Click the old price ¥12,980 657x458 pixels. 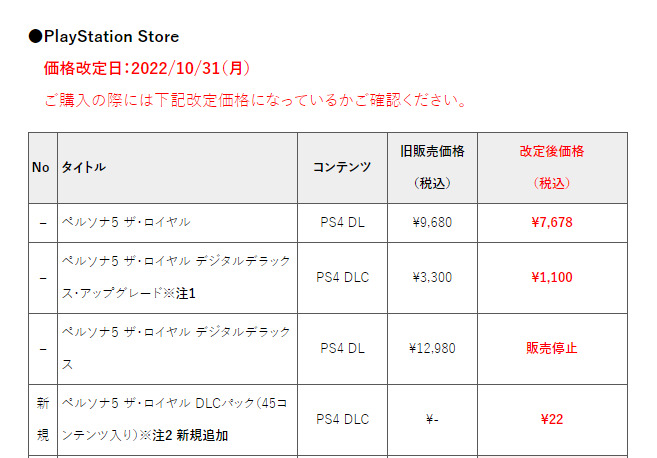(432, 348)
